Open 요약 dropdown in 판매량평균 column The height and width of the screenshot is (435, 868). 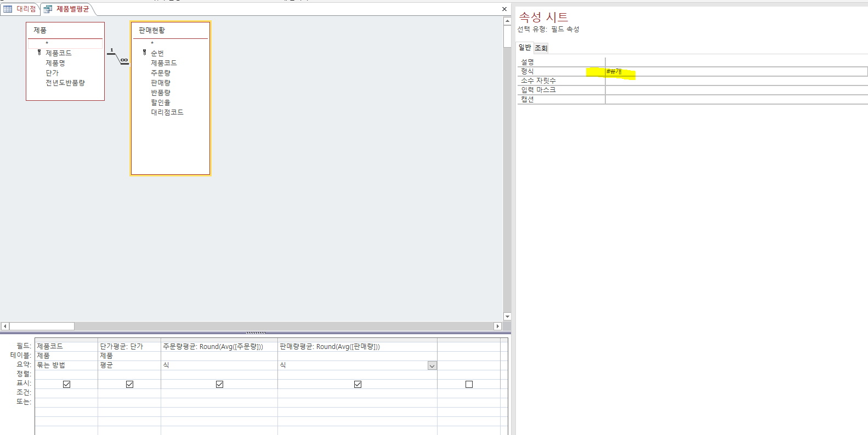tap(432, 365)
